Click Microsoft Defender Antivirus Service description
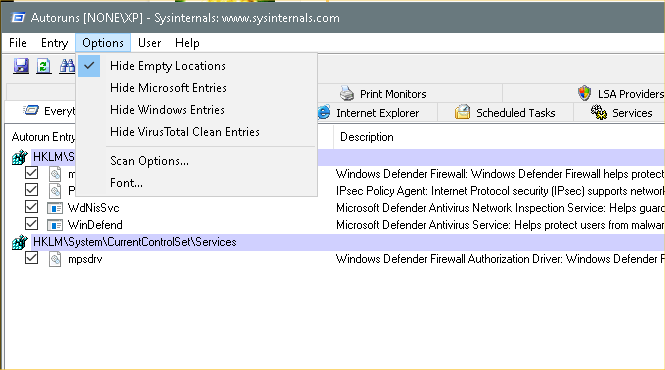The height and width of the screenshot is (370, 665). (500, 225)
